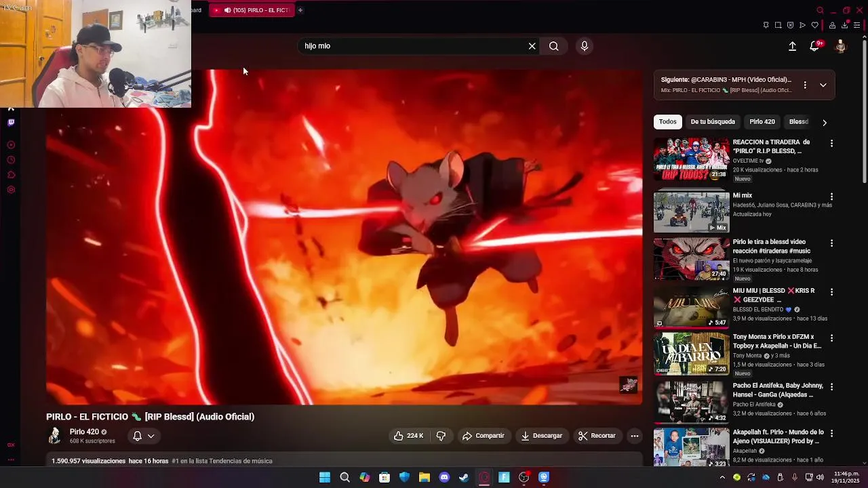
Task: Click Descargar download button
Action: [541, 436]
